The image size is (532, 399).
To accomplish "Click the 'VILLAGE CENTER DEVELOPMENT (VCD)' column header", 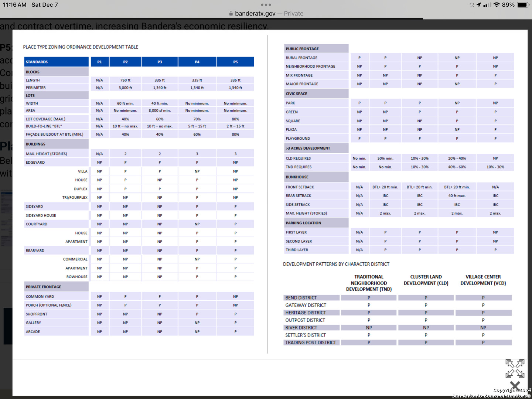I will 483,280.
